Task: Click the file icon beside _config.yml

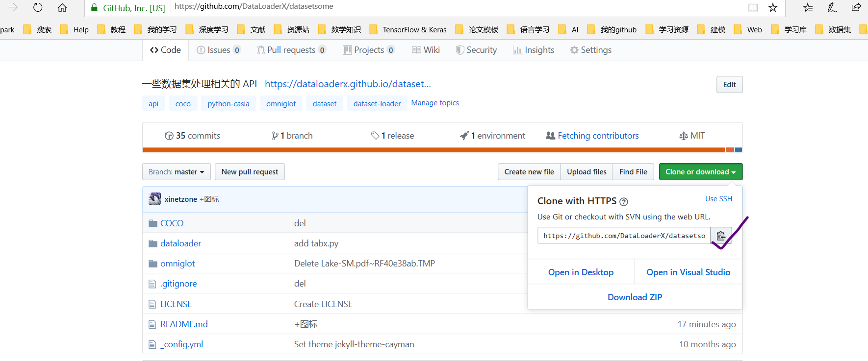Action: 153,344
